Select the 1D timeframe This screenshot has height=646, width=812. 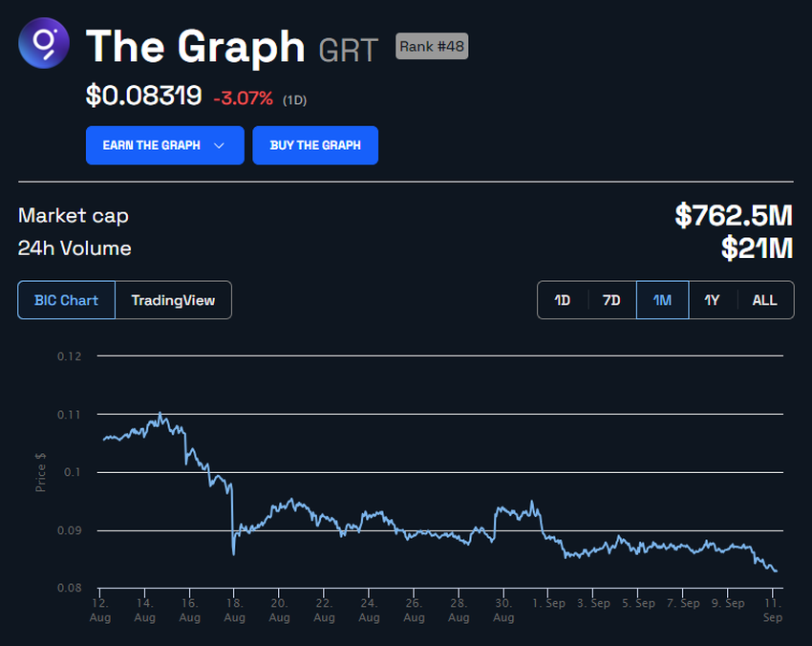(x=563, y=299)
